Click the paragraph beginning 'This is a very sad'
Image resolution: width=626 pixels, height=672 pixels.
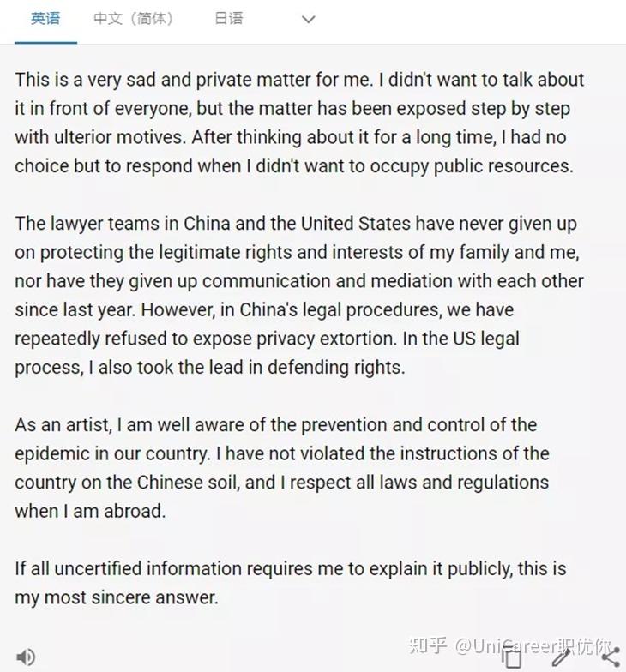[299, 123]
